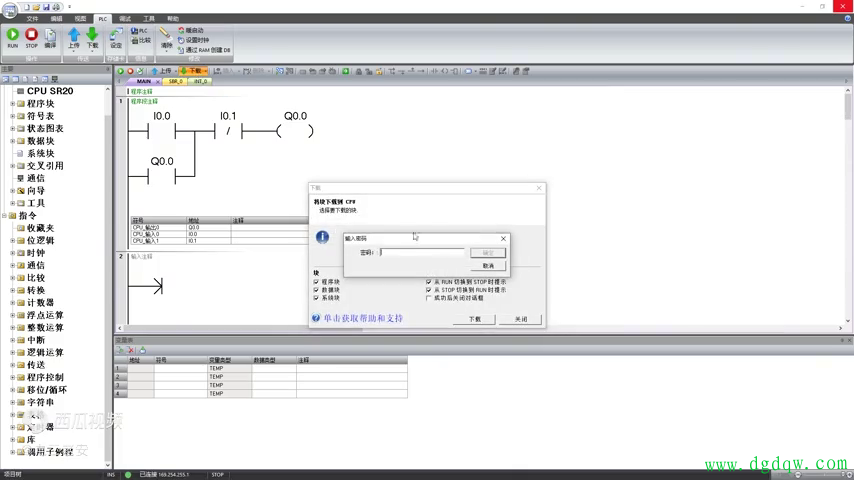Expand the 计数器 instruction folder
This screenshot has width=854, height=480.
pyautogui.click(x=13, y=303)
